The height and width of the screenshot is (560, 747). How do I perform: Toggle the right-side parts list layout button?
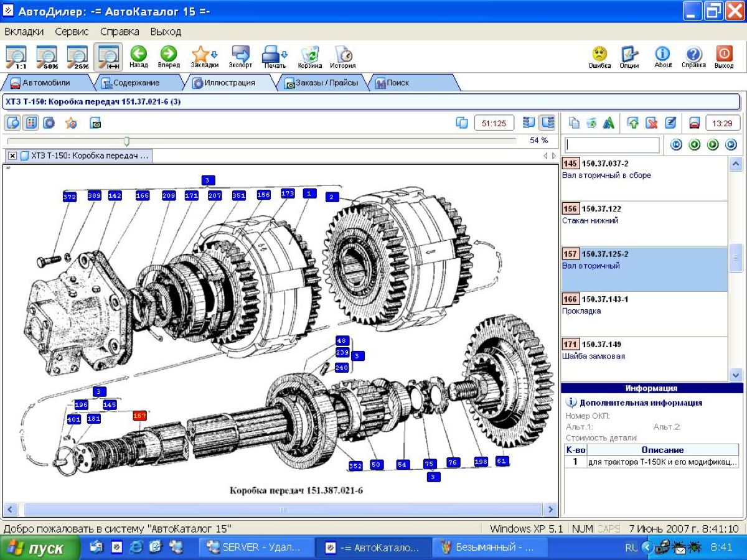point(547,123)
